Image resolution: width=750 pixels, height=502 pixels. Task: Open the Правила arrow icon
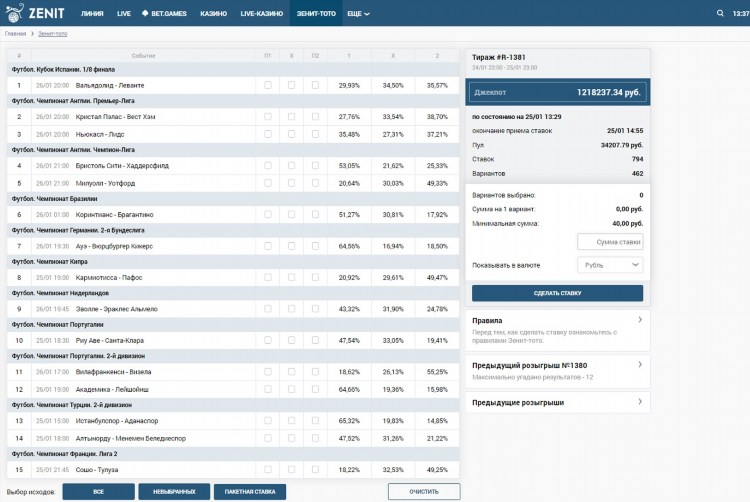click(x=640, y=320)
